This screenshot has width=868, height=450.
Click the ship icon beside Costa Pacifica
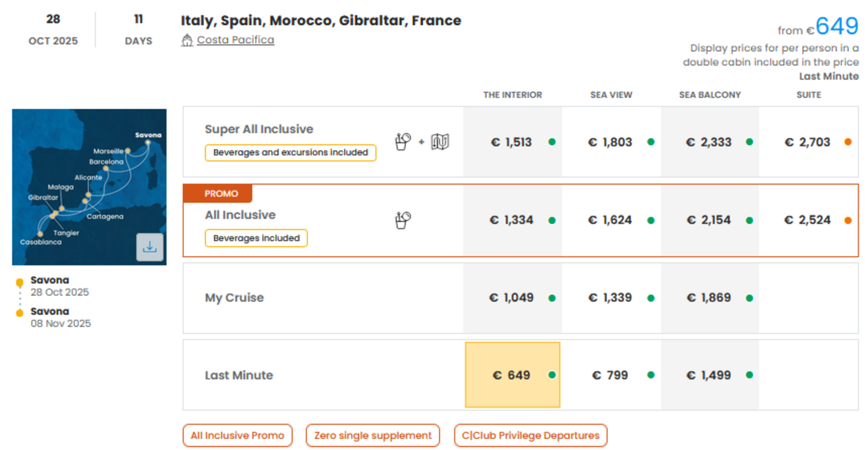187,40
